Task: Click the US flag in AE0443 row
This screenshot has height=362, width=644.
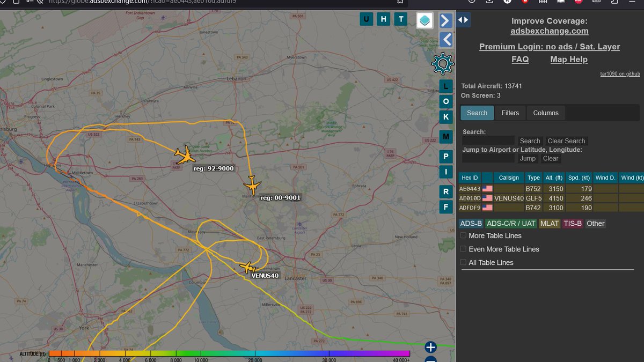Action: coord(487,189)
